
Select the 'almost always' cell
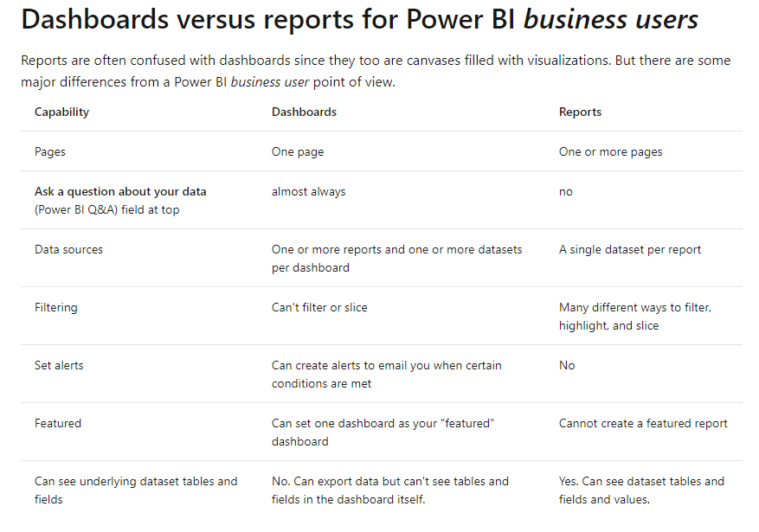309,191
